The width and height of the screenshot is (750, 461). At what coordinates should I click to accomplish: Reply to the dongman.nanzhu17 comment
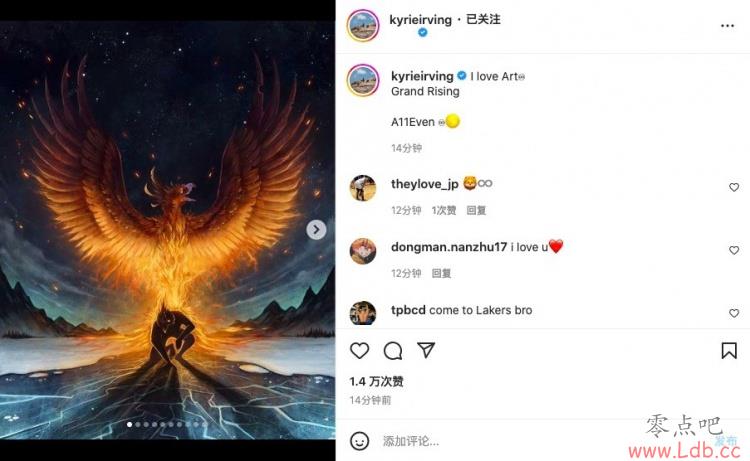point(441,274)
